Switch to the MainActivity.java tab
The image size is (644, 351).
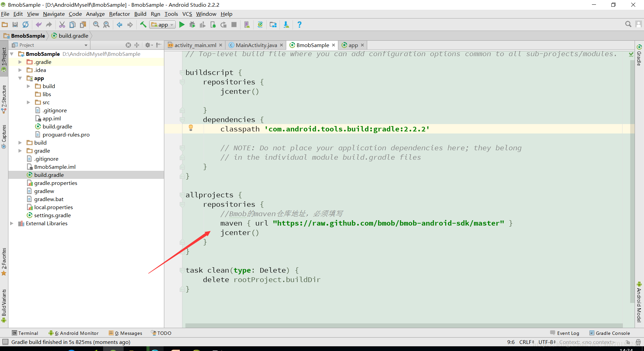click(256, 45)
